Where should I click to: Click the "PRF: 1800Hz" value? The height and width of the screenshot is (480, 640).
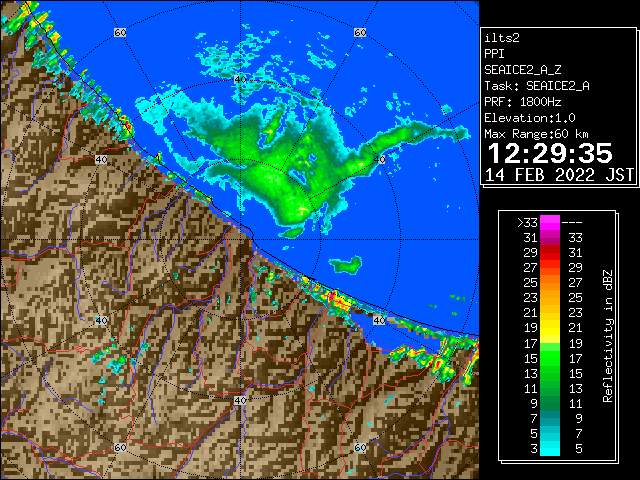(523, 102)
